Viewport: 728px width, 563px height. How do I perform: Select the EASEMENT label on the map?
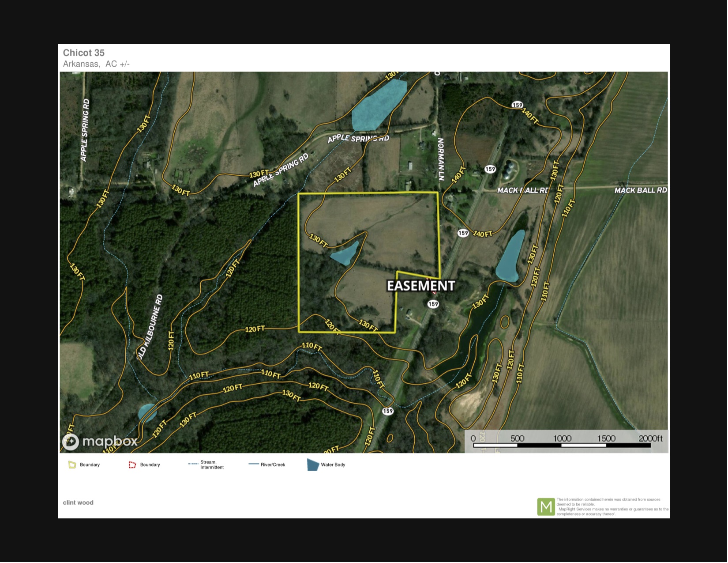point(420,286)
